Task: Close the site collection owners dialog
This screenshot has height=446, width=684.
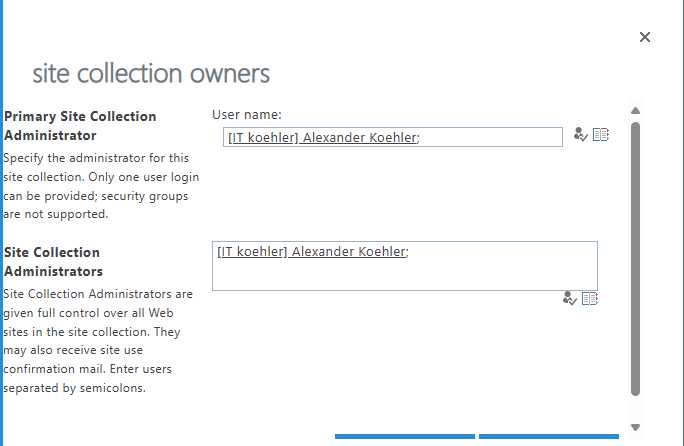Action: 645,37
